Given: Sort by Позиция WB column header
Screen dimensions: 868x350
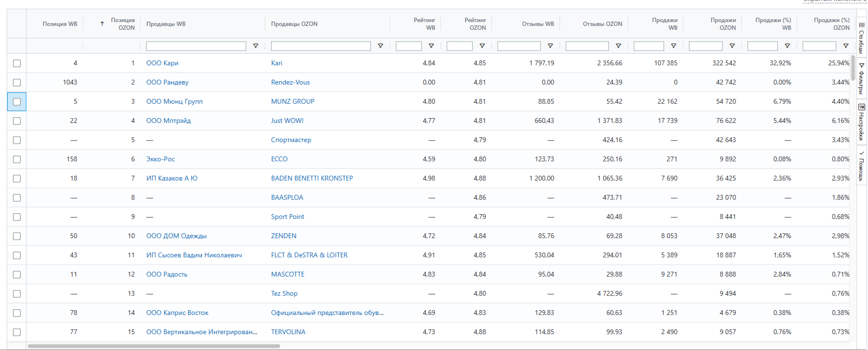Looking at the screenshot, I should 60,24.
